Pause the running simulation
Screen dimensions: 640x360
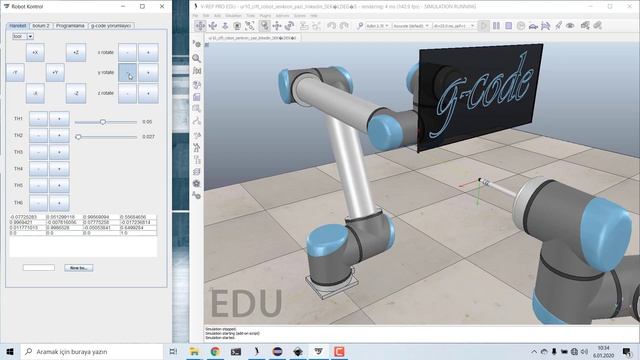pos(496,26)
